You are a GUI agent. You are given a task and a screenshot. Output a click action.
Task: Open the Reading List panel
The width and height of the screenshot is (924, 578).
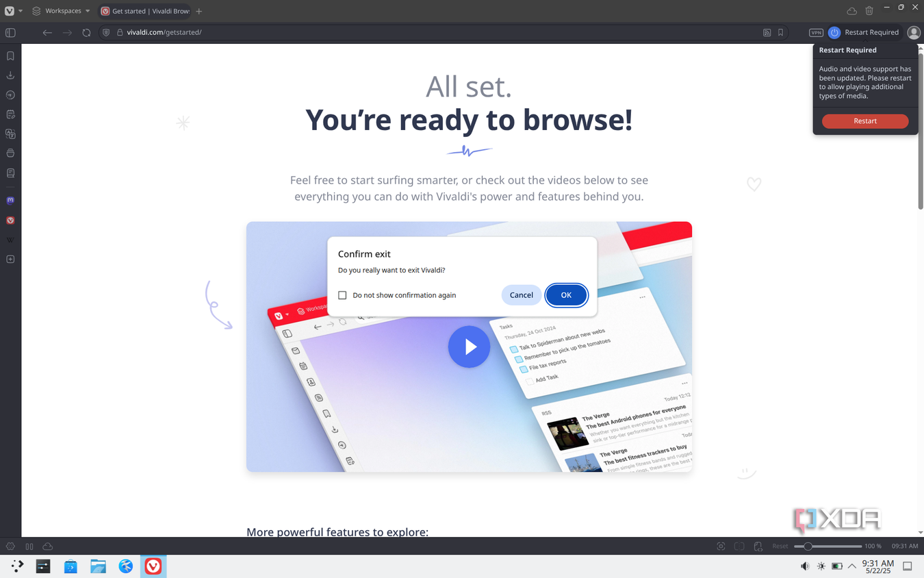coord(10,173)
